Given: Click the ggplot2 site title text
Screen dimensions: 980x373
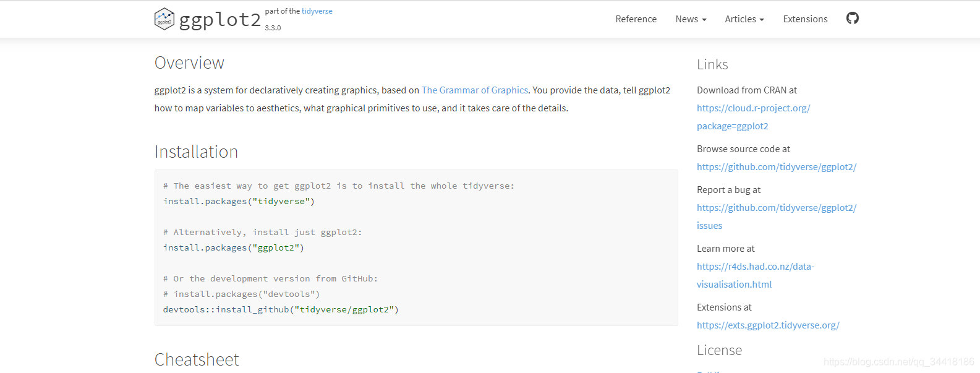Looking at the screenshot, I should [219, 20].
